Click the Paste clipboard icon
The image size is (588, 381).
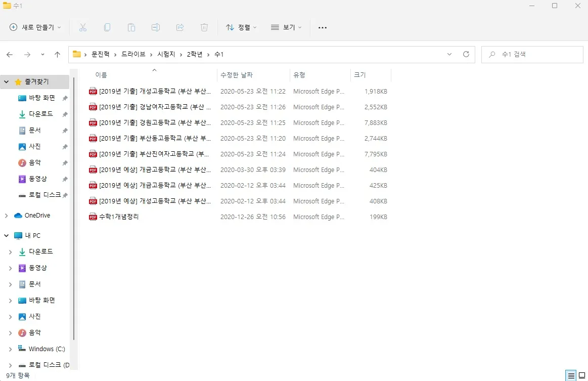[131, 27]
